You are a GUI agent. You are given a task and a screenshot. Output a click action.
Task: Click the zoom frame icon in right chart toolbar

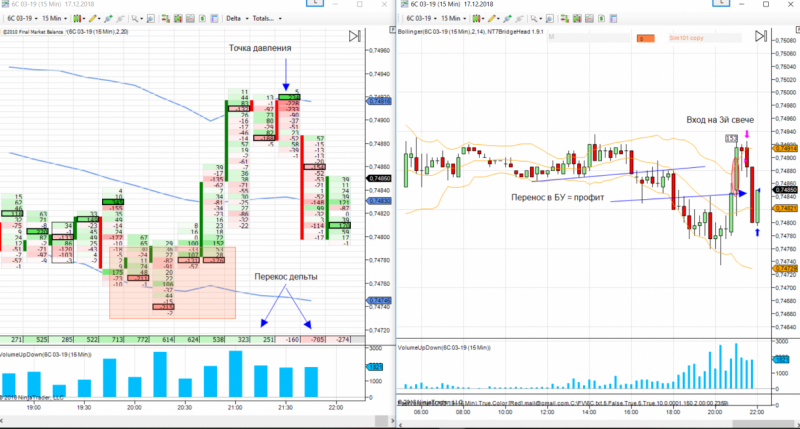click(550, 18)
